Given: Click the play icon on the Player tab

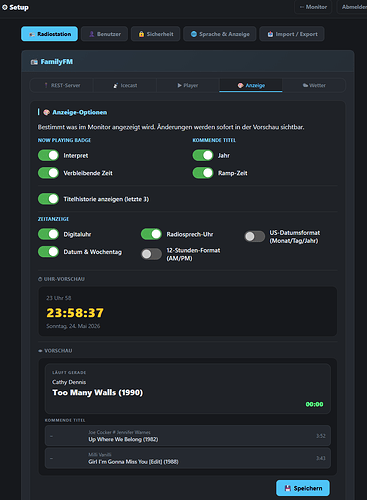Looking at the screenshot, I should click(180, 86).
